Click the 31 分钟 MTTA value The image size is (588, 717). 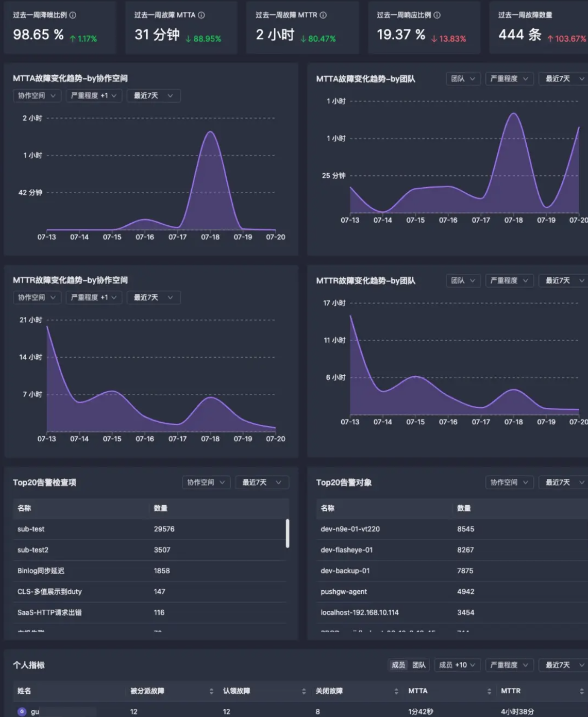tap(157, 35)
